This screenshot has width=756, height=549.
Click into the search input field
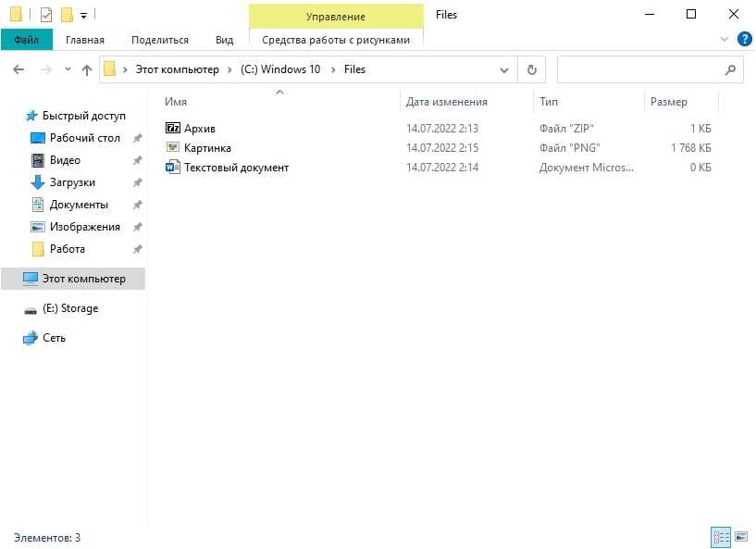[638, 69]
